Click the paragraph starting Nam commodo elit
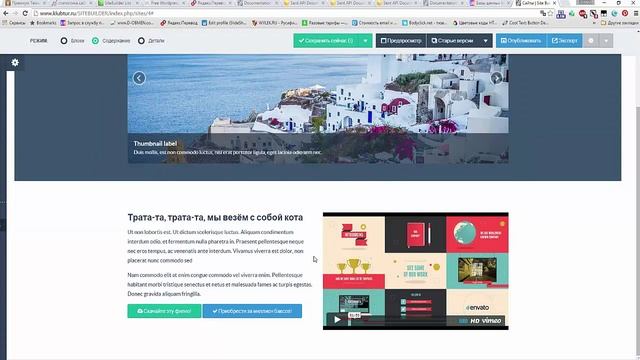 [x=220, y=284]
